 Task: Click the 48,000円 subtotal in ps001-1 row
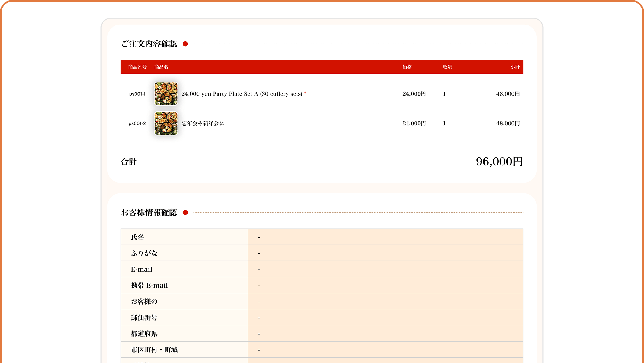[508, 94]
